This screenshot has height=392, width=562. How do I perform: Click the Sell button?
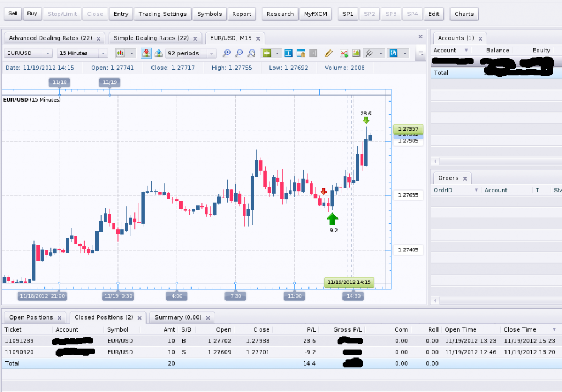pyautogui.click(x=14, y=14)
